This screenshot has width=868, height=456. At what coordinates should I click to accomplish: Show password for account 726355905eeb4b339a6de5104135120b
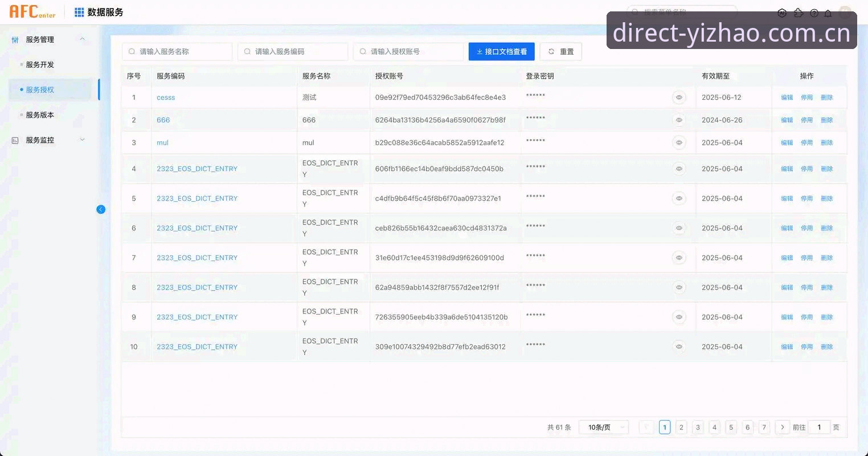679,317
